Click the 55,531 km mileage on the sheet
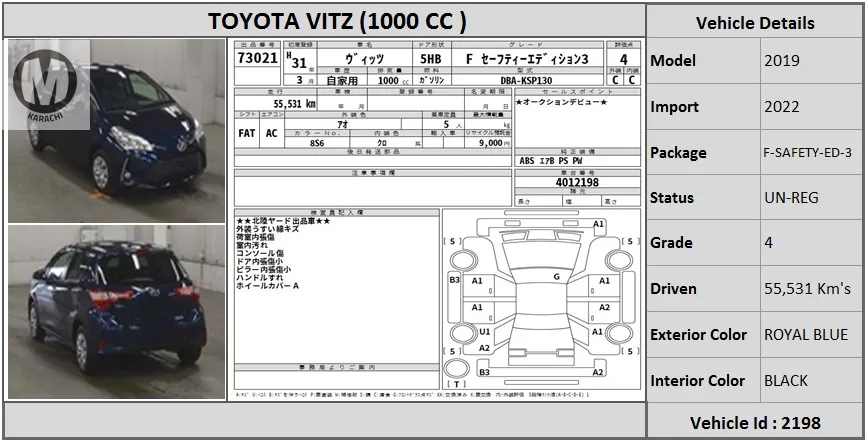This screenshot has height=441, width=868. 295,103
